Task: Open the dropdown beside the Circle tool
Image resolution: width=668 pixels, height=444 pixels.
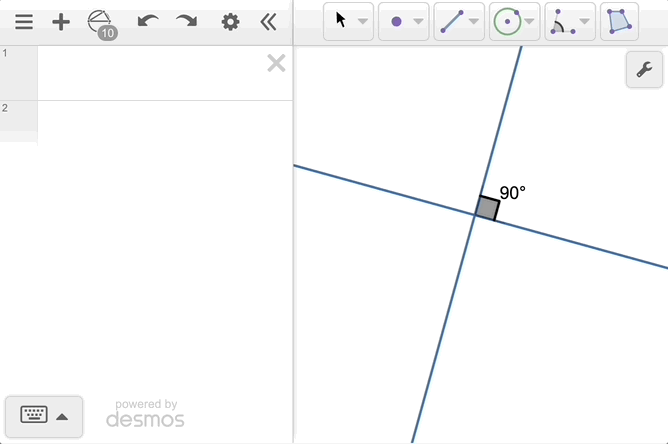Action: 530,21
